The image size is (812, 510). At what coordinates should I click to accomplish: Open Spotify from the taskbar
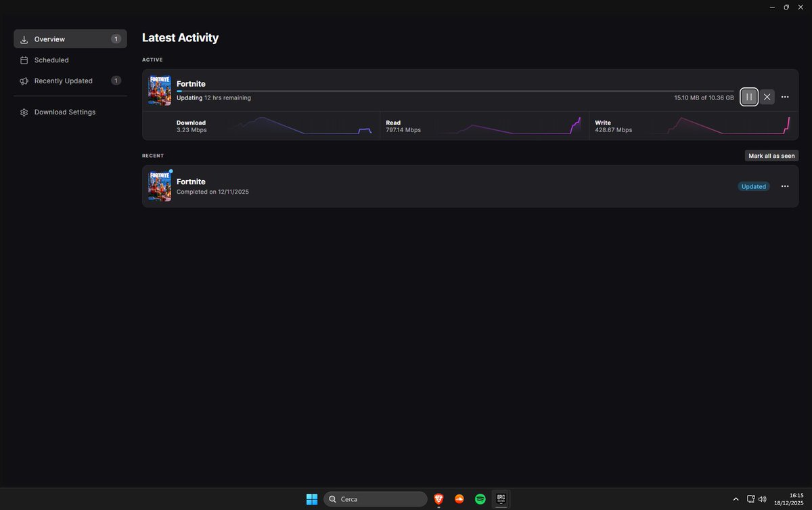pyautogui.click(x=480, y=499)
